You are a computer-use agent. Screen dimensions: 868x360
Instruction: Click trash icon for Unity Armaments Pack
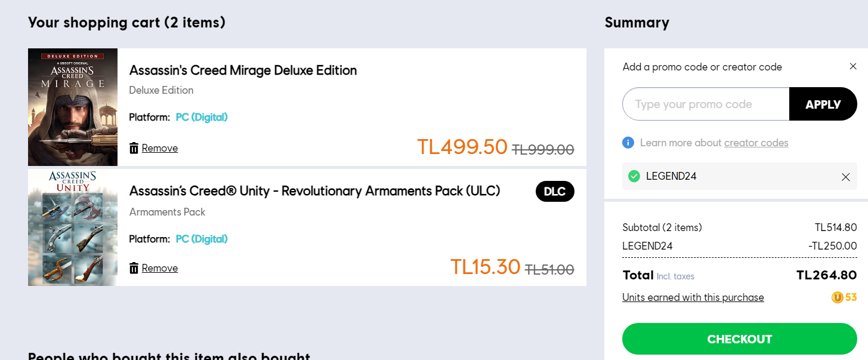click(134, 268)
